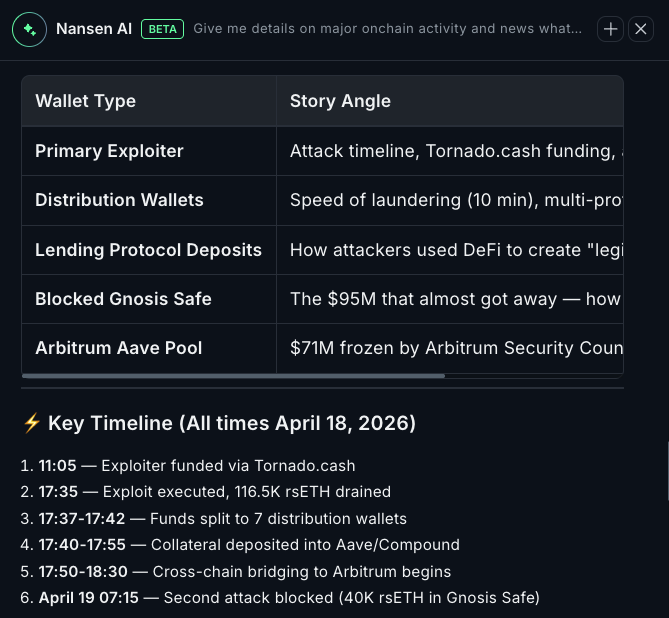Click the $95M that almost got away cell
669x618 pixels.
pyautogui.click(x=450, y=299)
